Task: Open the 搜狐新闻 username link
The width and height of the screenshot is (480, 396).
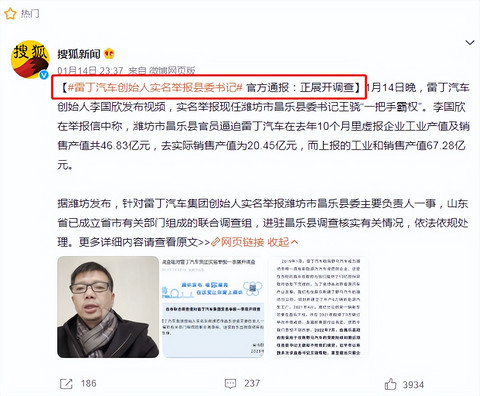Action: 79,54
